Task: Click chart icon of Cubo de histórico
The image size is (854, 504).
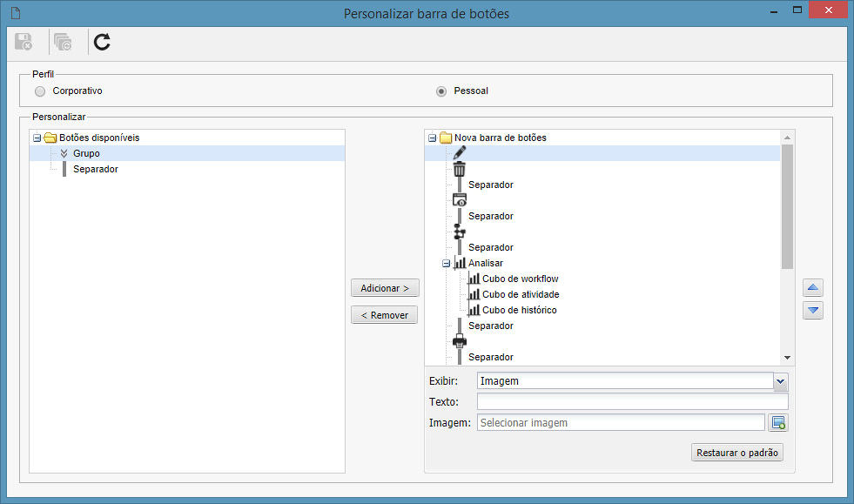Action: [474, 310]
